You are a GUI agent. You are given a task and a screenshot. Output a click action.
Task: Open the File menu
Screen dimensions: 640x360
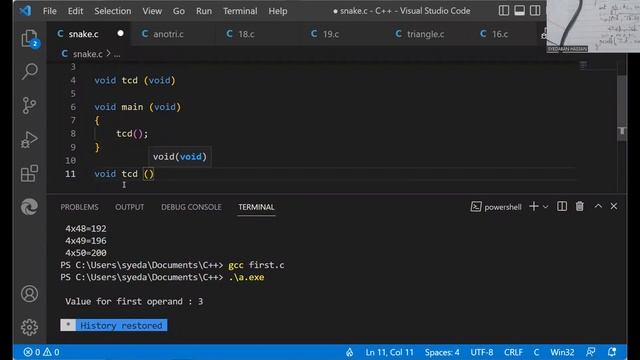[50, 11]
